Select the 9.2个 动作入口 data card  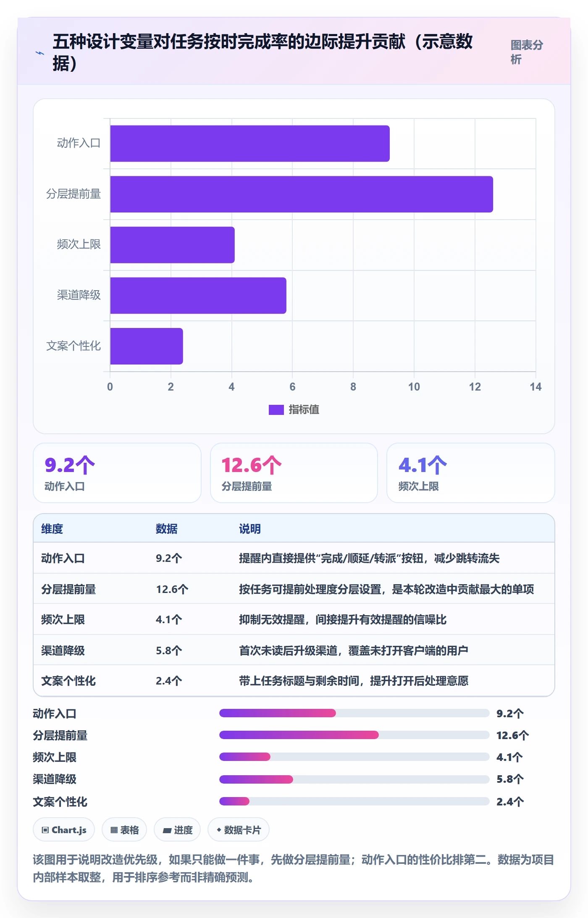click(x=117, y=473)
